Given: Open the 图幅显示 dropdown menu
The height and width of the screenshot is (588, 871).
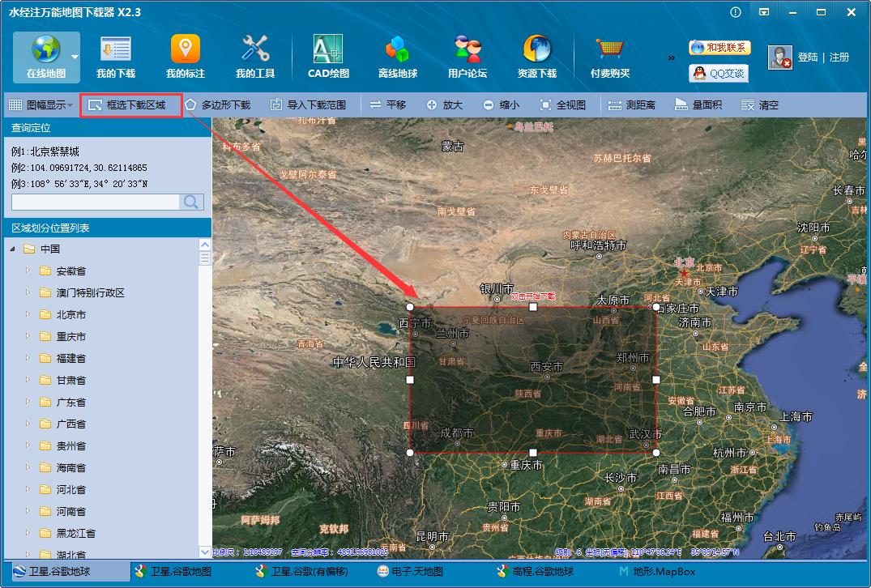Looking at the screenshot, I should (41, 105).
